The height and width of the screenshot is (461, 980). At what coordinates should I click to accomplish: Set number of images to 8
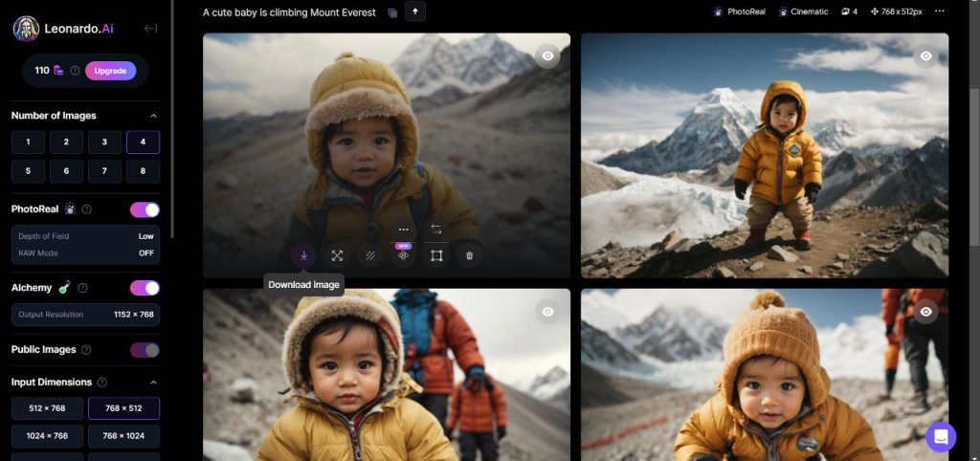coord(143,171)
